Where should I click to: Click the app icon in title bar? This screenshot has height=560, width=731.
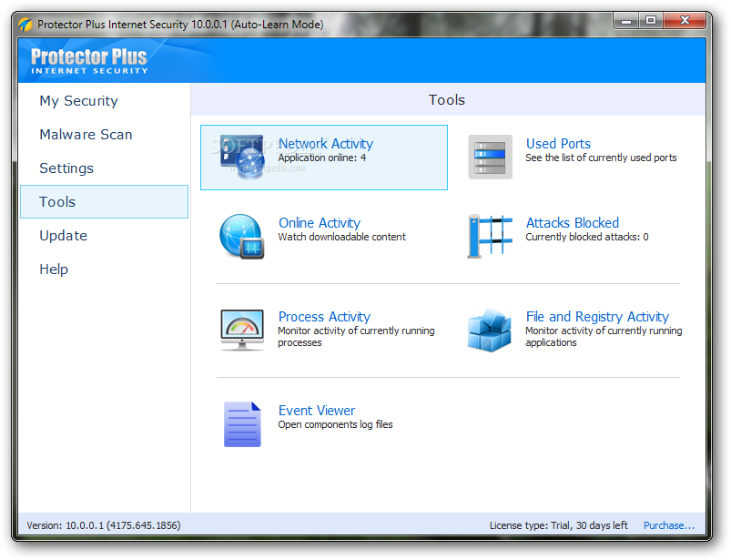click(25, 25)
